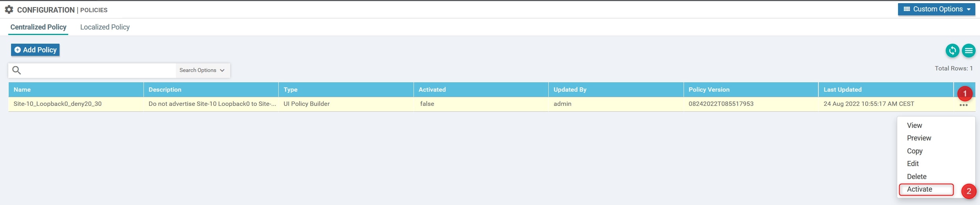This screenshot has width=980, height=205.
Task: Select Edit from the context menu
Action: pyautogui.click(x=913, y=164)
